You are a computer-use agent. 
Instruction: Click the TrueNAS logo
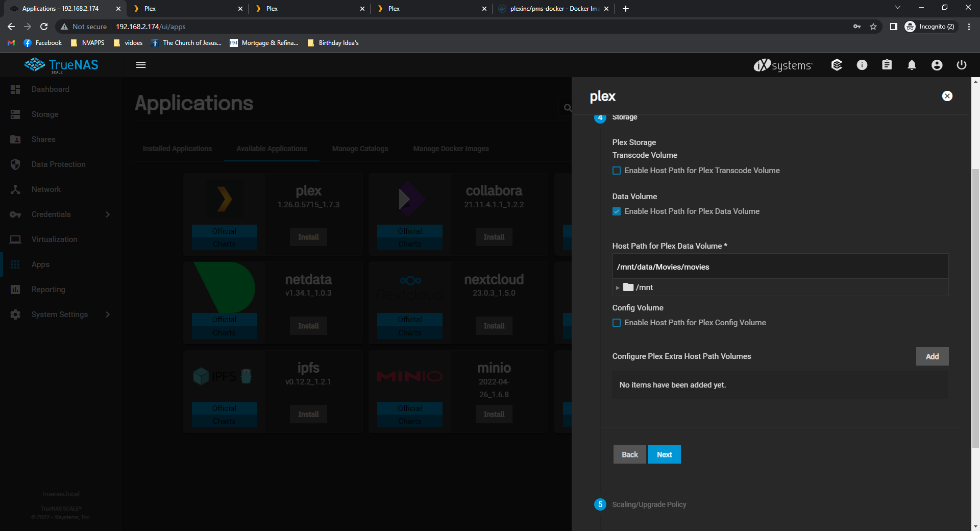[61, 65]
